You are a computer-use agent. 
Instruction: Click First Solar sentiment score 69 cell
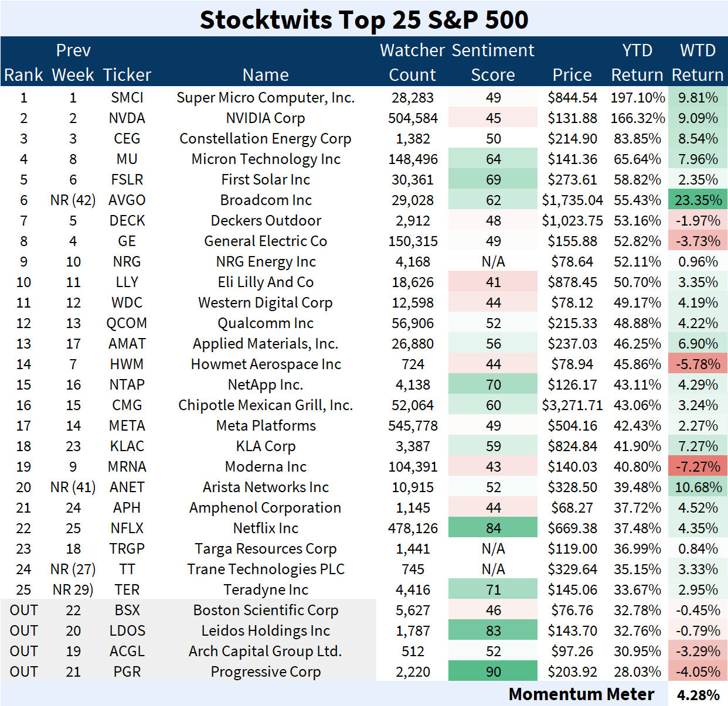click(x=493, y=179)
